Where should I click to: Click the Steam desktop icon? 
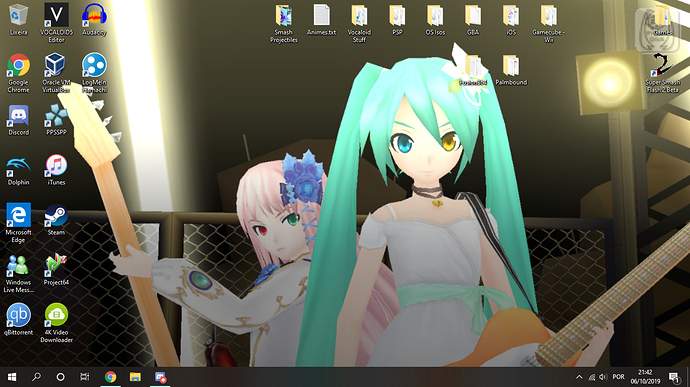pyautogui.click(x=56, y=219)
